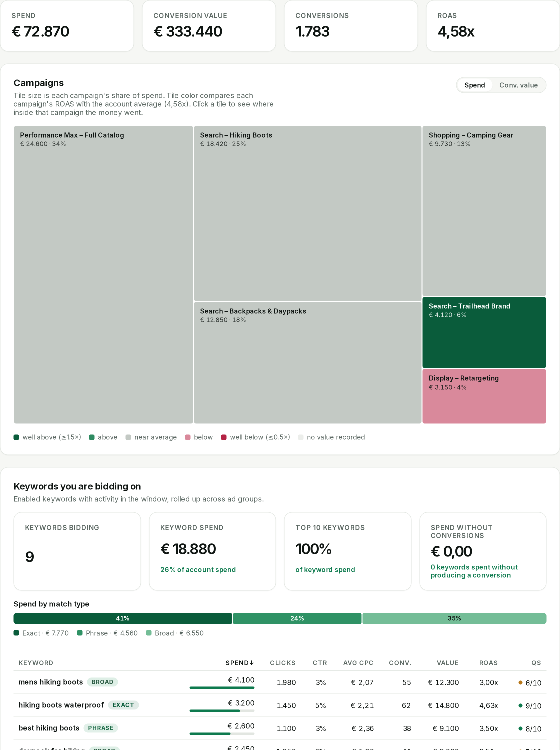Select the Search – Trailhead Brand tile

[x=484, y=332]
